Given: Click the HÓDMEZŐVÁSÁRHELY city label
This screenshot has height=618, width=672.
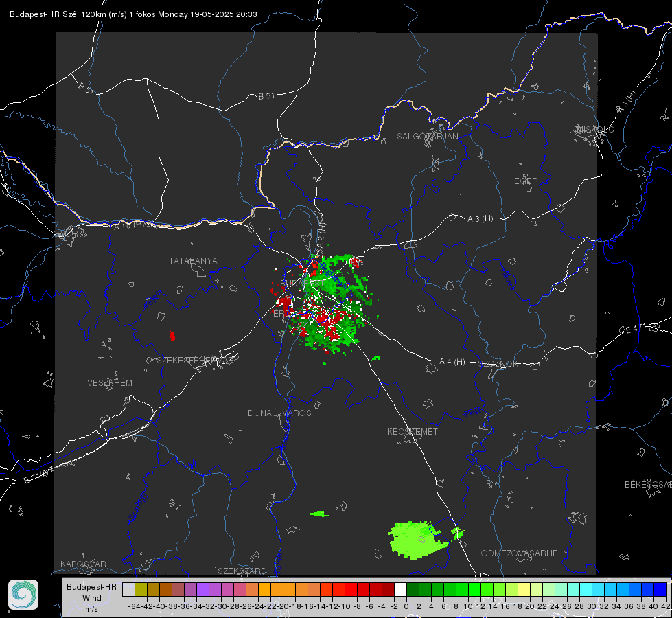Looking at the screenshot, I should click(521, 553).
